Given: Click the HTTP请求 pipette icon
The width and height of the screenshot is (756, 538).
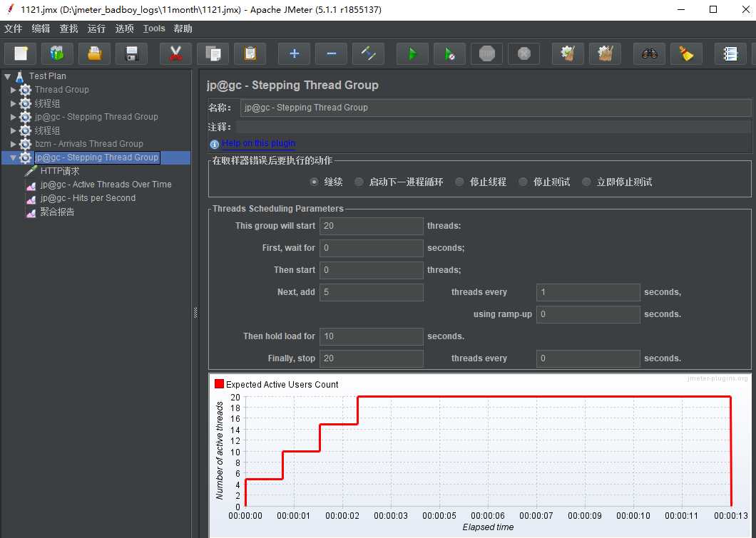Looking at the screenshot, I should point(31,171).
